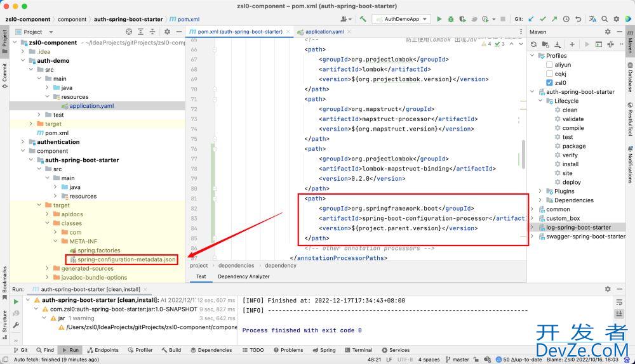Image resolution: width=635 pixels, height=364 pixels.
Task: Select the Text tab below editor
Action: pyautogui.click(x=201, y=276)
